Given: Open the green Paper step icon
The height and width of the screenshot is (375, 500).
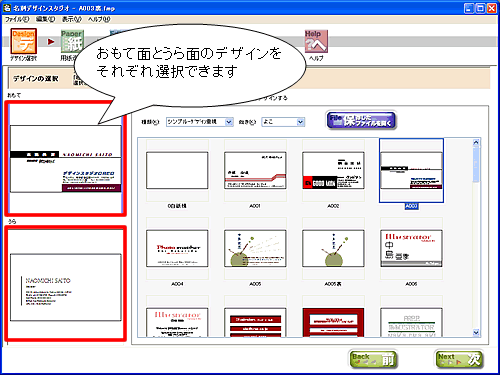Looking at the screenshot, I should coord(72,41).
